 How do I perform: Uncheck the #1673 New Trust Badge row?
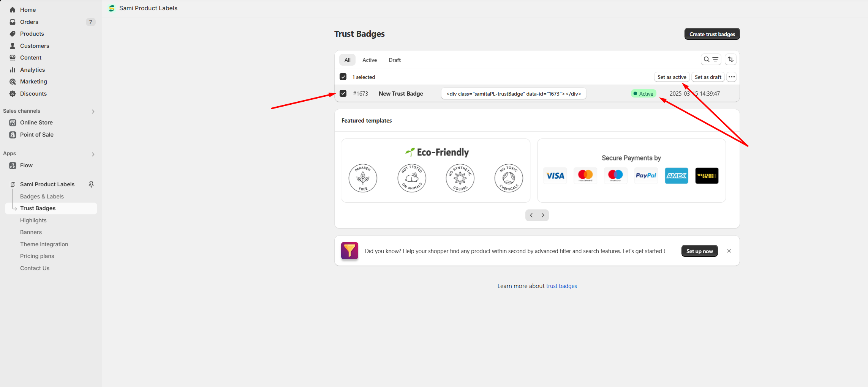343,93
